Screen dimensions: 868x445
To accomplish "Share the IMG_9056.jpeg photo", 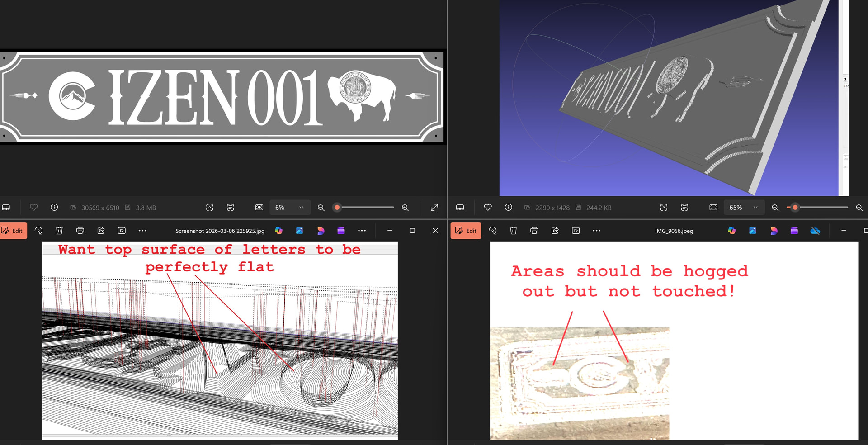I will 555,231.
